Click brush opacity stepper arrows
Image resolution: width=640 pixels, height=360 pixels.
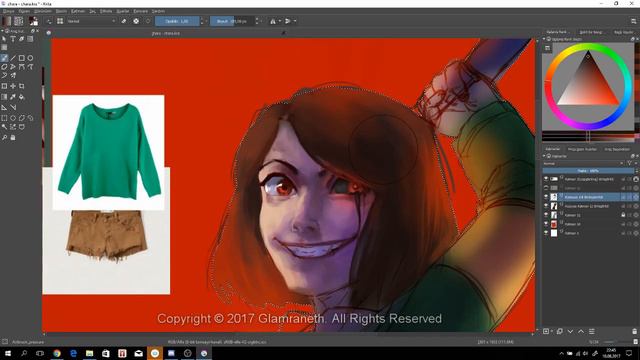pos(202,21)
